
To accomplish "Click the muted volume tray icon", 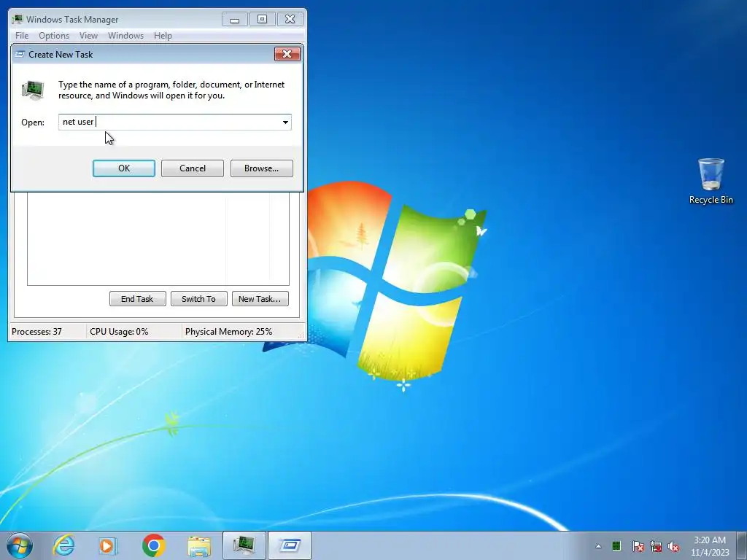I will pos(673,546).
